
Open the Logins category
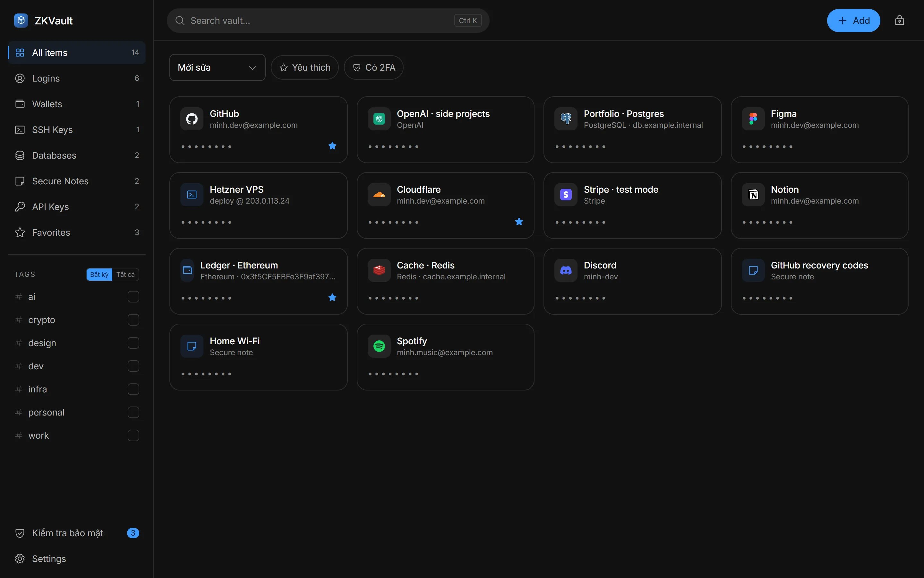[76, 78]
